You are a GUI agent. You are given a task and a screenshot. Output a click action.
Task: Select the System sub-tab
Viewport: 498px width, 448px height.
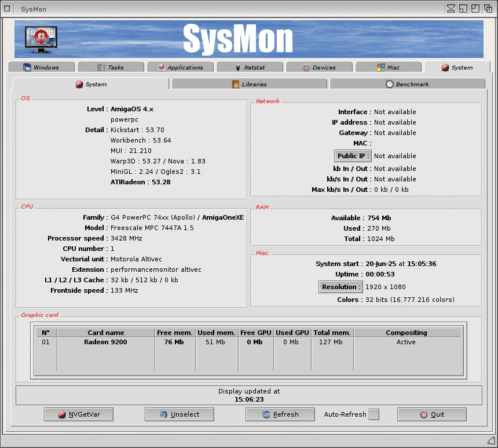(91, 84)
